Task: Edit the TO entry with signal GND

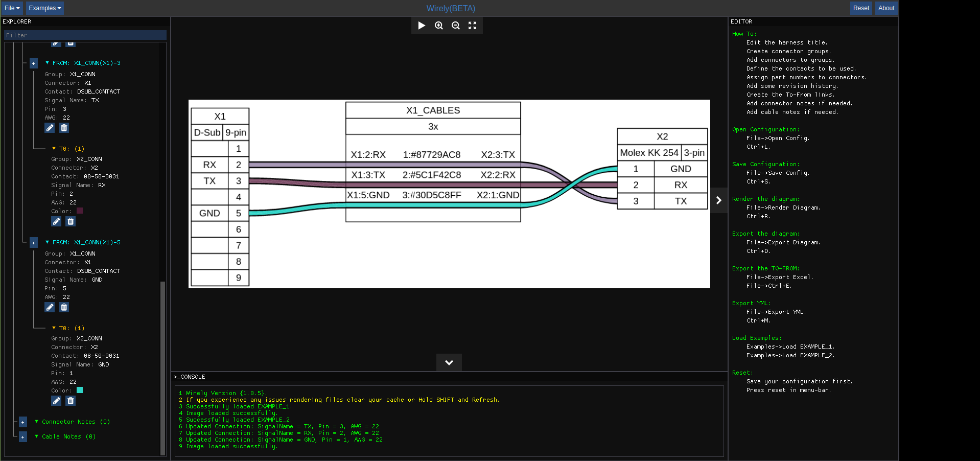Action: (x=56, y=401)
